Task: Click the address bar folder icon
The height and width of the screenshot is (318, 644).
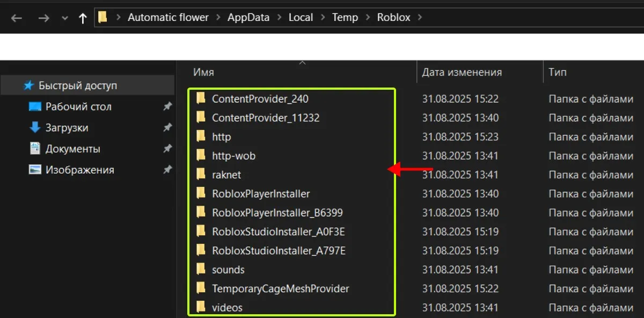Action: tap(103, 17)
